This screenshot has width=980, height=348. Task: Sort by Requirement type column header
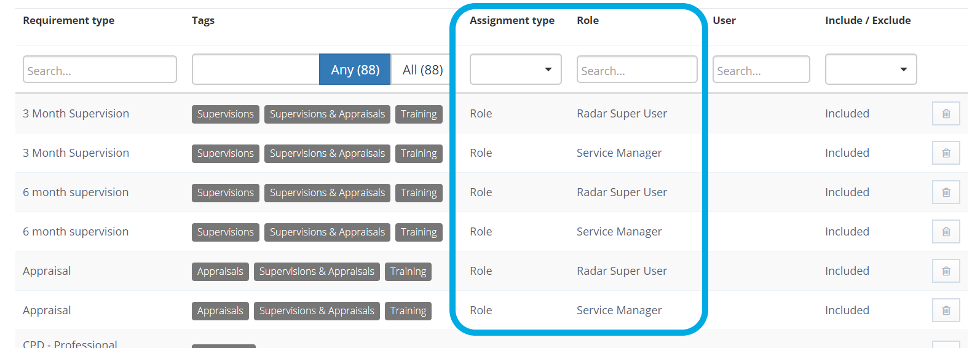(x=69, y=20)
